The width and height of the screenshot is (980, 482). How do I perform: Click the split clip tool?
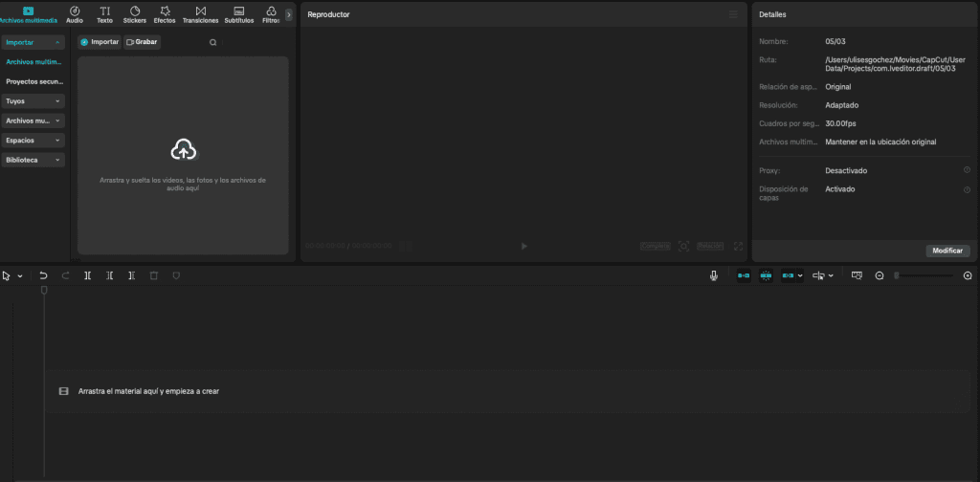click(87, 275)
